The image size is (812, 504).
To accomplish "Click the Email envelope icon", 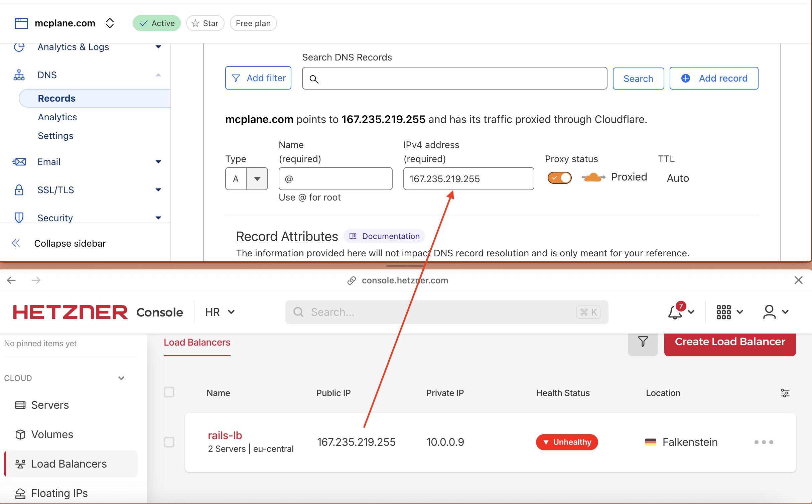I will click(19, 162).
